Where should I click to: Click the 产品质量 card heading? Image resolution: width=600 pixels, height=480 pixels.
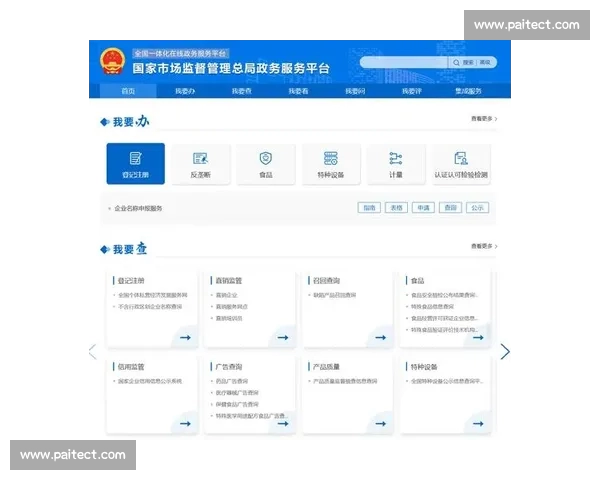326,367
